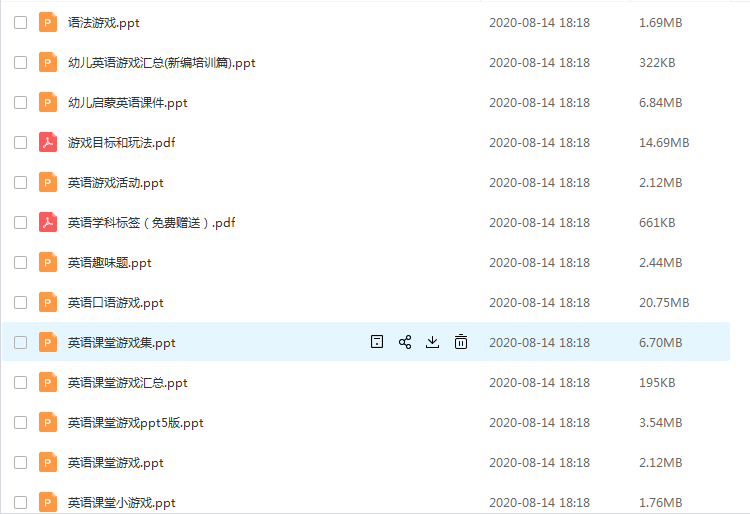
Task: Click the save-to icon on highlighted row
Action: coord(377,342)
